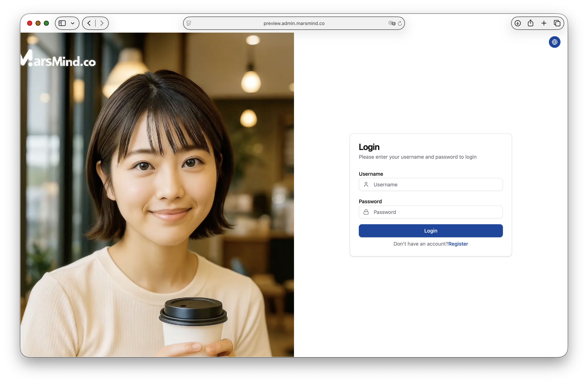588x384 pixels.
Task: Click the reader view icon in address bar
Action: pos(189,23)
